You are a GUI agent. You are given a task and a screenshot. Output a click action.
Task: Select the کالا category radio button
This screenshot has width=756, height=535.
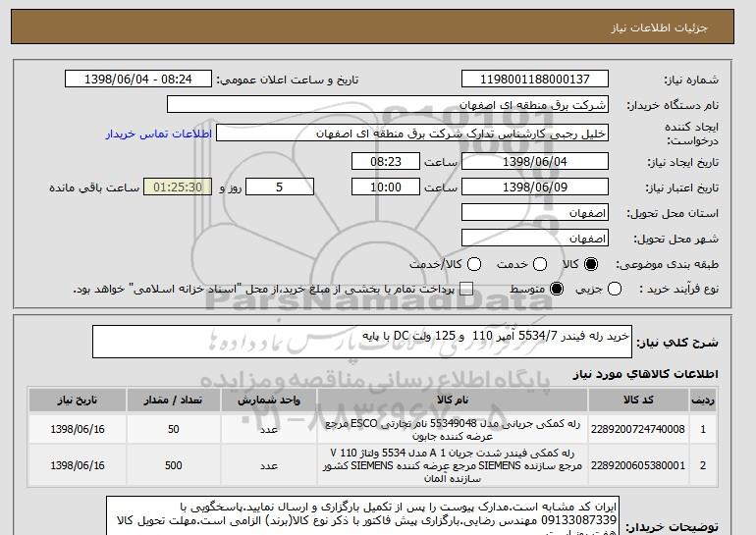click(591, 264)
